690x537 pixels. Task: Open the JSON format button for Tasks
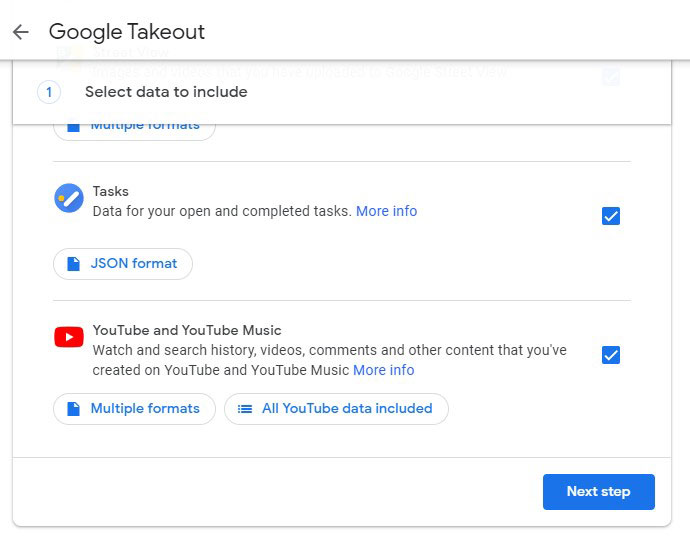coord(123,264)
